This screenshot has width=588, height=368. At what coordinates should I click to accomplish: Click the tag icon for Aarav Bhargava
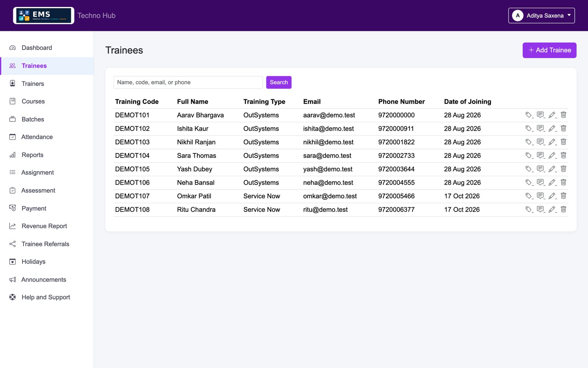pos(528,115)
